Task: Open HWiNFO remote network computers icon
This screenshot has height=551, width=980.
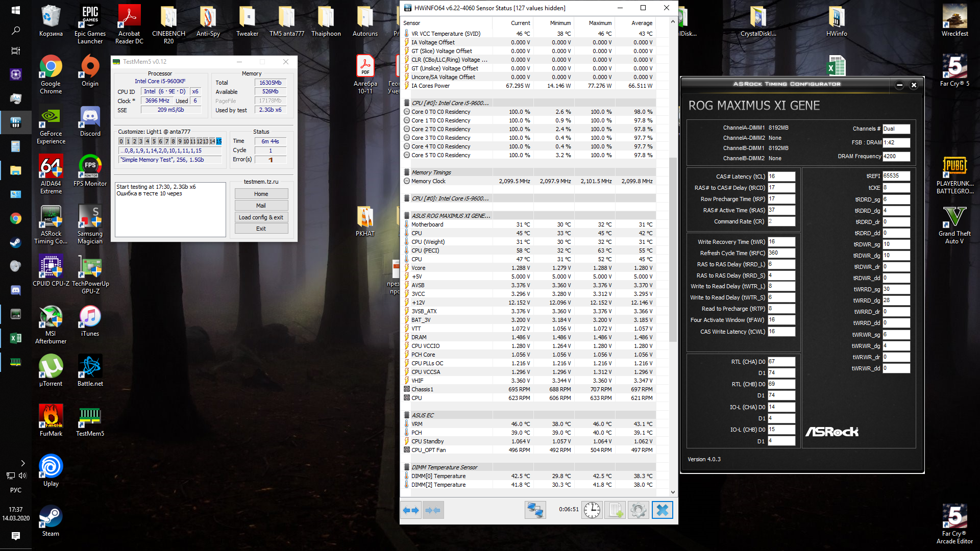Action: click(x=535, y=510)
